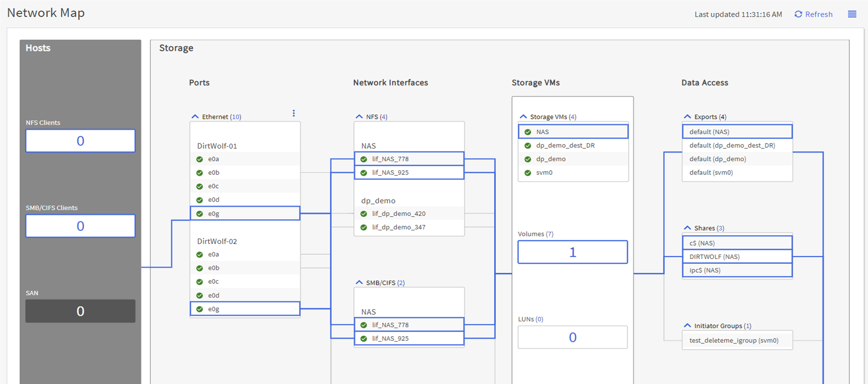Click the green status icon beside e0a in DirtWolf-01
The width and height of the screenshot is (868, 384).
pyautogui.click(x=199, y=159)
